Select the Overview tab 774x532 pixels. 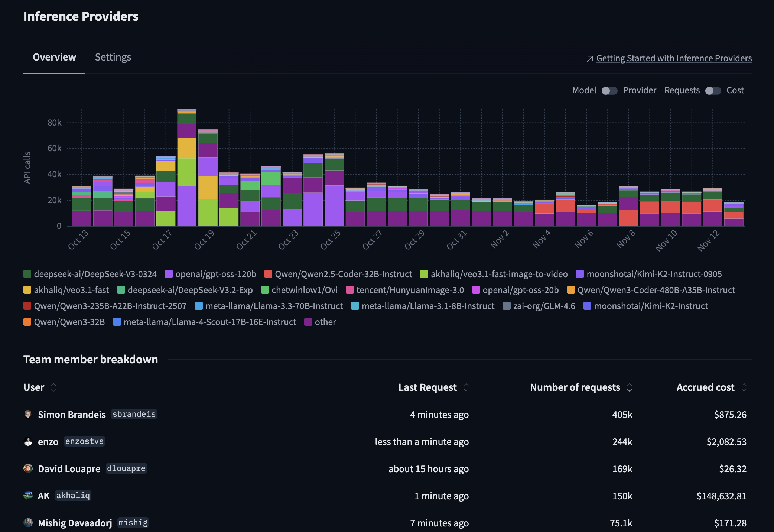point(54,57)
